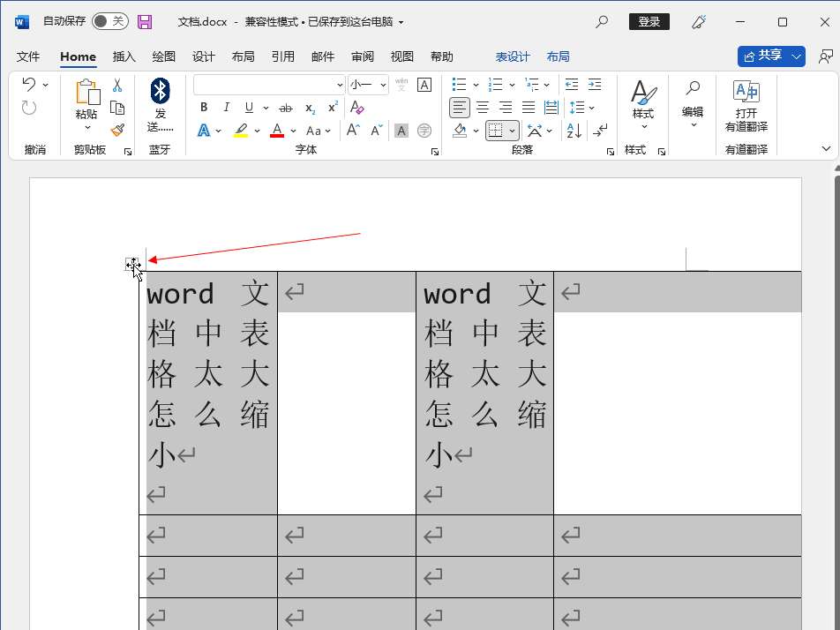Screen dimensions: 840x630
Task: Show or hide paragraph marks
Action: click(600, 131)
